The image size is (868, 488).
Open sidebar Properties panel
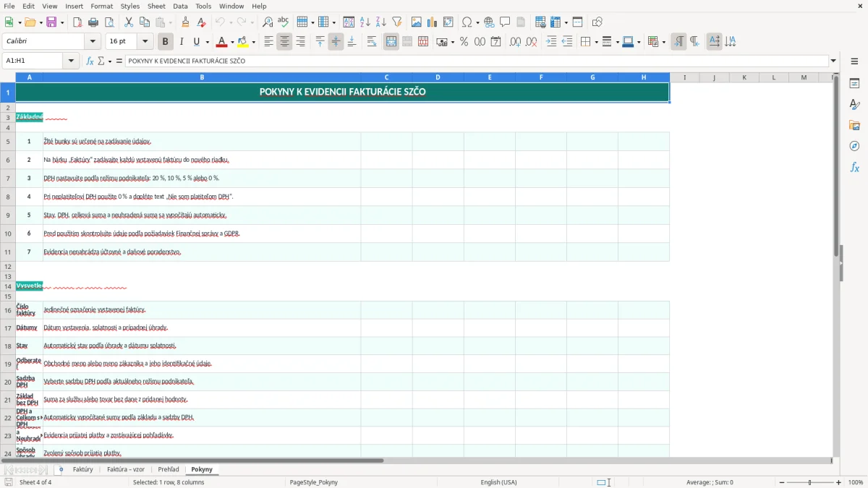[854, 84]
